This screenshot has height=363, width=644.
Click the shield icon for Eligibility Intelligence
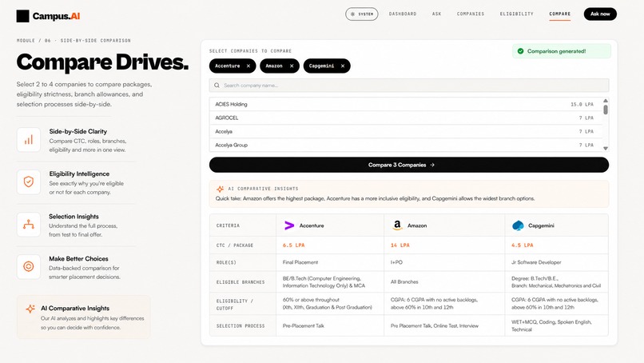click(28, 181)
